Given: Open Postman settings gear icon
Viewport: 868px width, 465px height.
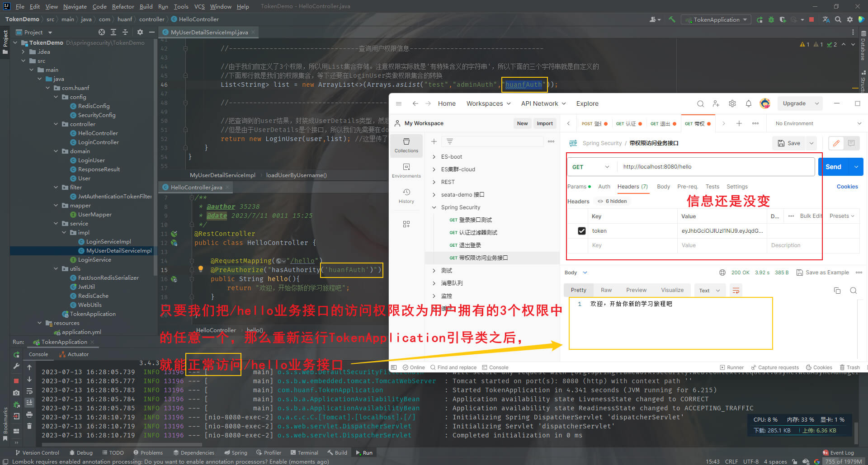Looking at the screenshot, I should click(x=732, y=103).
